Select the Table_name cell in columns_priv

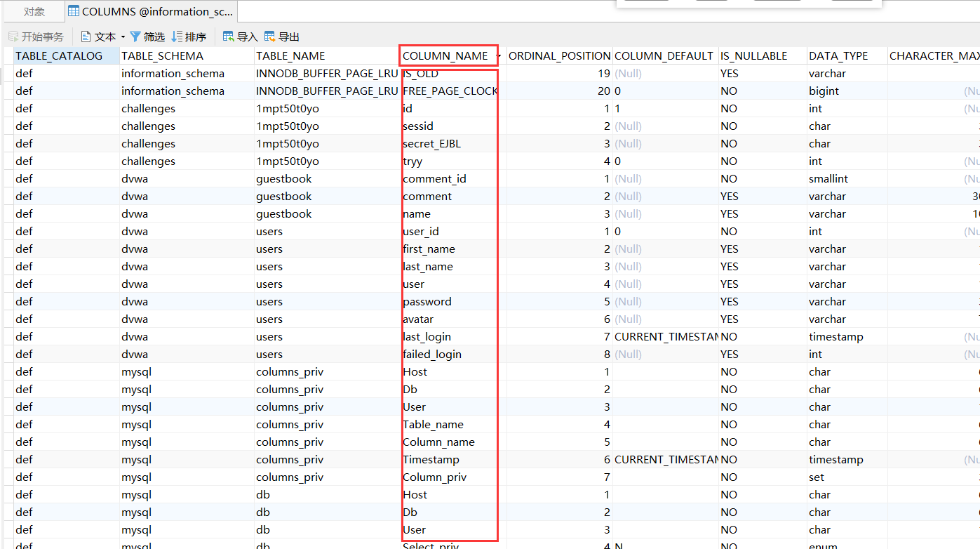pyautogui.click(x=453, y=425)
